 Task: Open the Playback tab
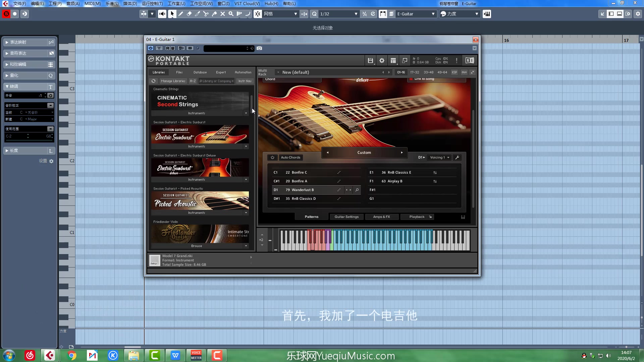(417, 217)
